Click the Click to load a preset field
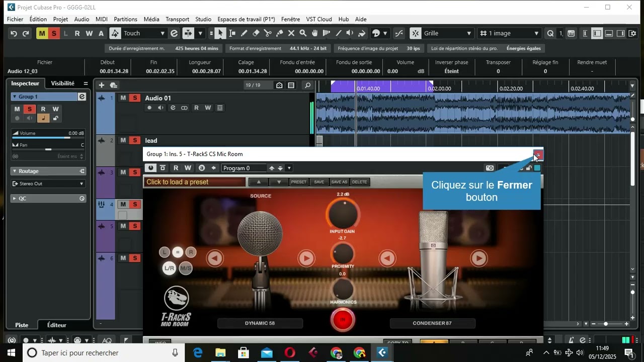 tap(195, 182)
